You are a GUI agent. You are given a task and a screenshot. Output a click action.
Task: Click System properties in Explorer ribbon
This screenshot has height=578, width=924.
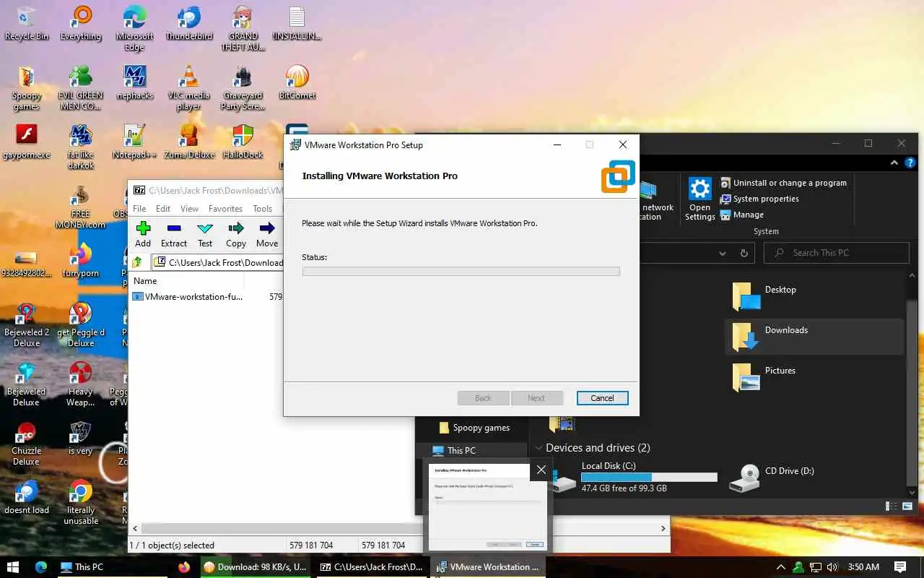coord(759,199)
